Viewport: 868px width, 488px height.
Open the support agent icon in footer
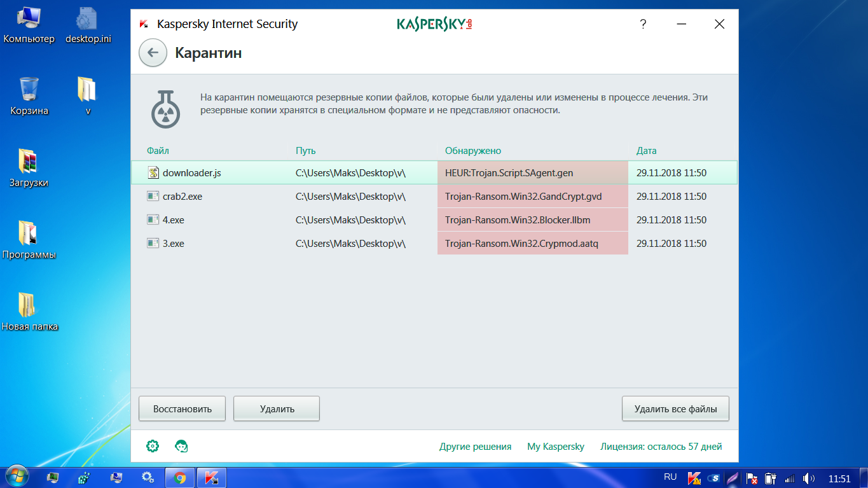(x=181, y=446)
